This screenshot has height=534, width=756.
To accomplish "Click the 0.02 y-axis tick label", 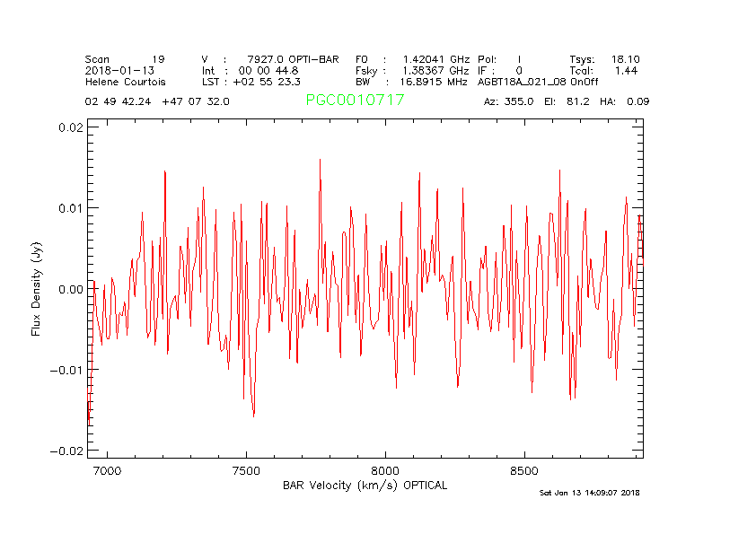I will click(x=69, y=127).
